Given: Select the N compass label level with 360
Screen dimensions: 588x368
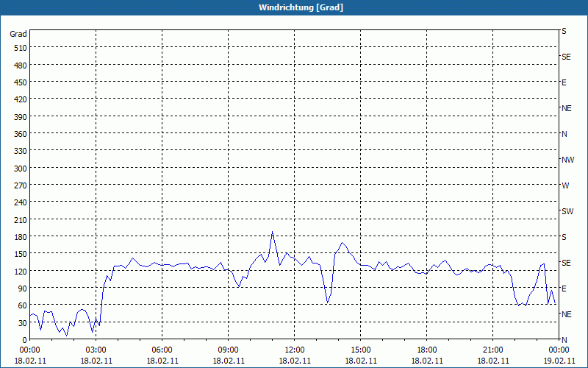Looking at the screenshot, I should (x=564, y=134).
